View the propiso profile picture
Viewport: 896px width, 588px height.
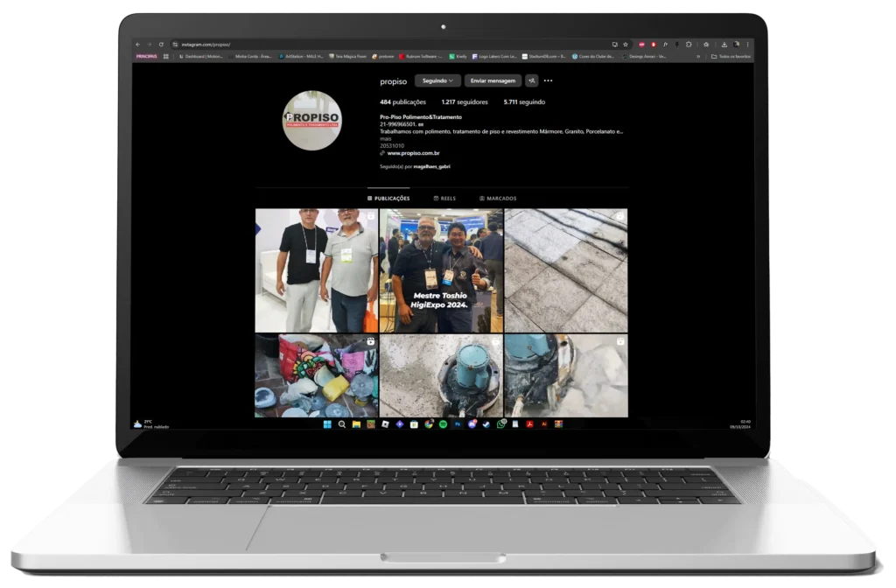[312, 121]
